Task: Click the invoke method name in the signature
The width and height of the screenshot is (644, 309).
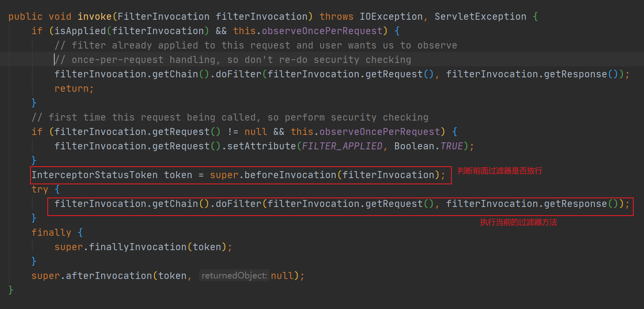Action: [95, 16]
